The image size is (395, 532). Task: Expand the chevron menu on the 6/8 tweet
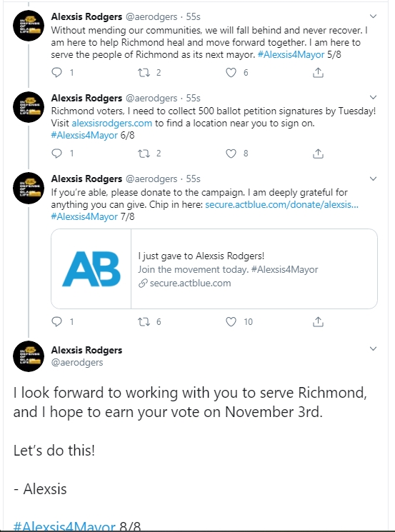pyautogui.click(x=373, y=97)
